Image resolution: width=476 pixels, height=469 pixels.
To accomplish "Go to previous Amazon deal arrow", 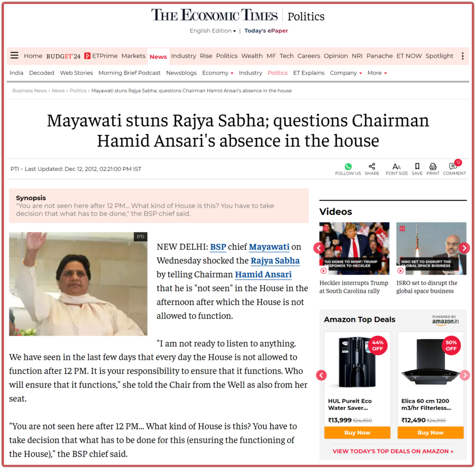I will coord(321,375).
